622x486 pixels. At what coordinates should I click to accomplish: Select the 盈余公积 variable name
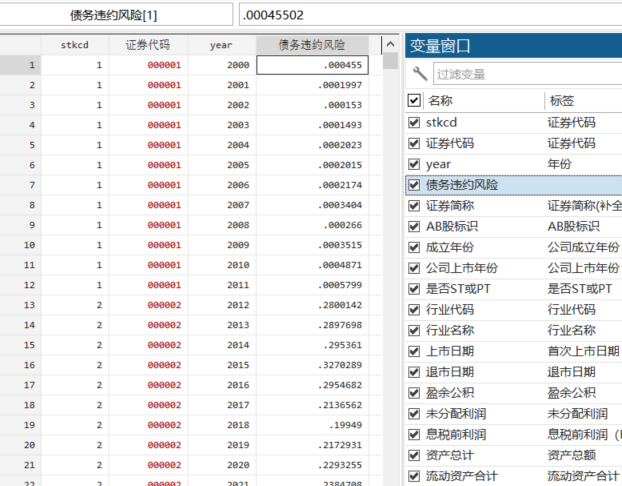pyautogui.click(x=450, y=393)
